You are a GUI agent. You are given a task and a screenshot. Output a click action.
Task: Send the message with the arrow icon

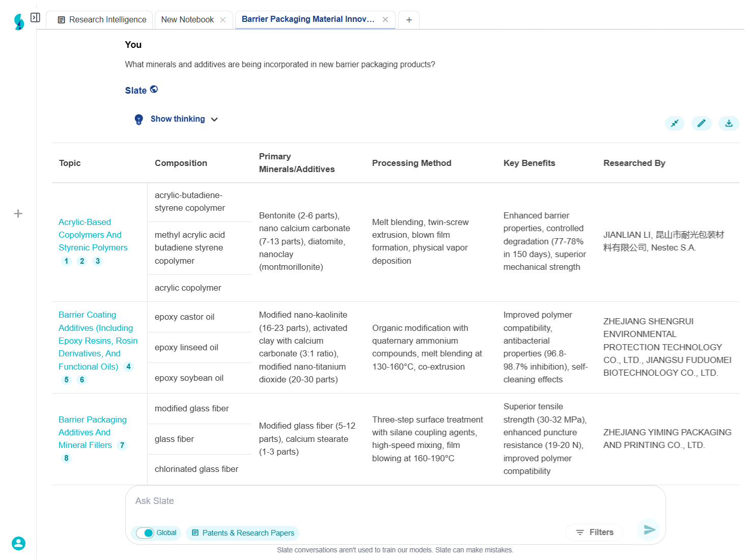coord(649,530)
